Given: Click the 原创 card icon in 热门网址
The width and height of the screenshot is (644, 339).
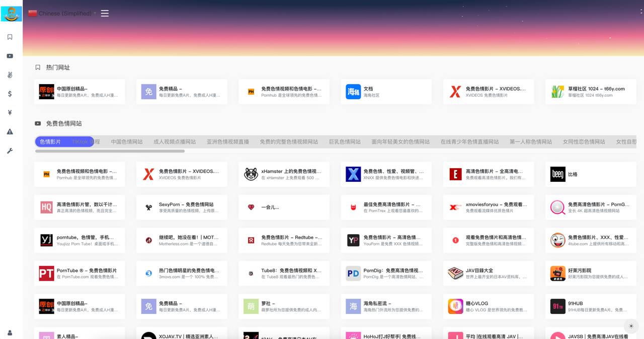Looking at the screenshot, I should (46, 92).
